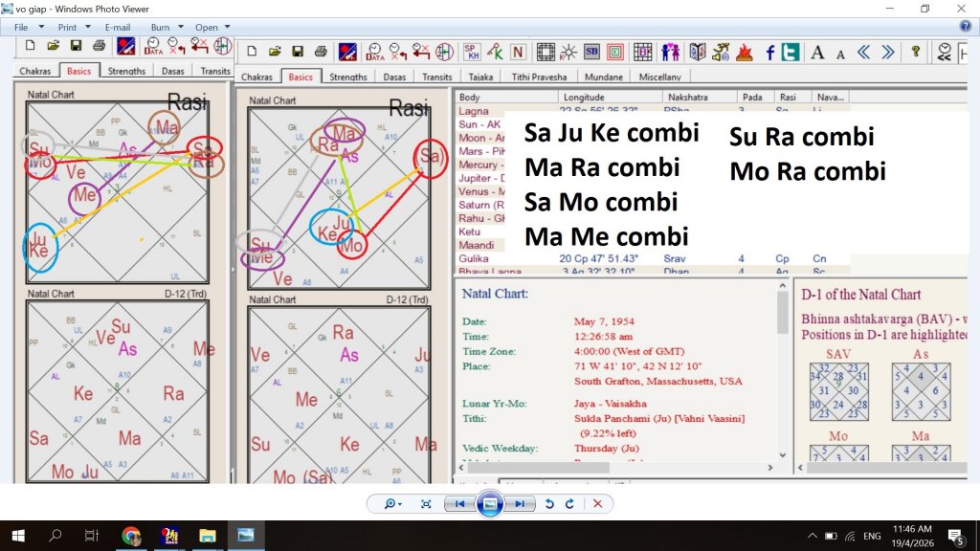Click the black square chart grid icon
980x551 pixels.
545,52
